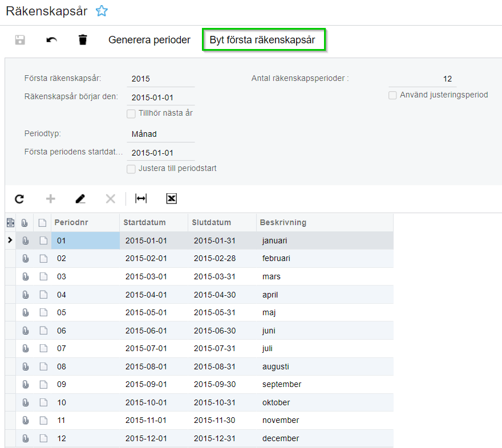Screen dimensions: 502x448
Task: Remove row with the X icon
Action: tap(111, 199)
